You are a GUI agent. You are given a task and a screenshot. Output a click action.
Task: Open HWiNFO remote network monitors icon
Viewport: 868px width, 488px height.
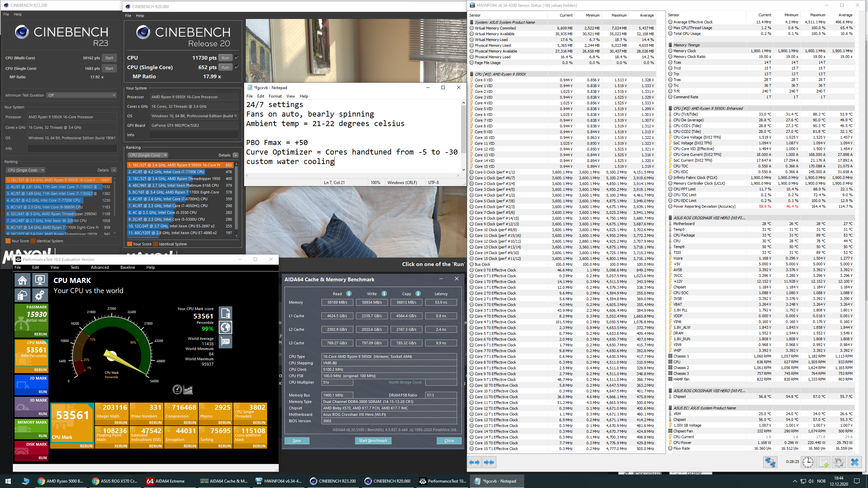click(x=770, y=462)
